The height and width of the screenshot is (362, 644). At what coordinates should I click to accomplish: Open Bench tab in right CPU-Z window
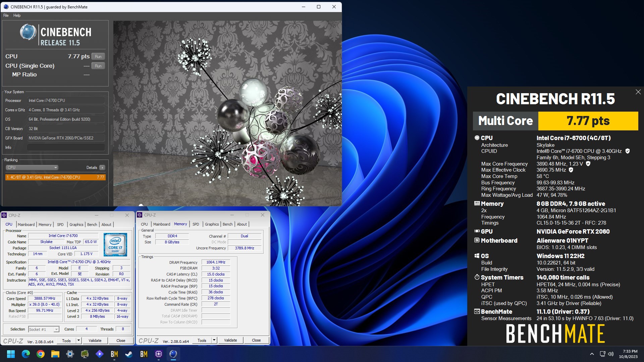[228, 224]
